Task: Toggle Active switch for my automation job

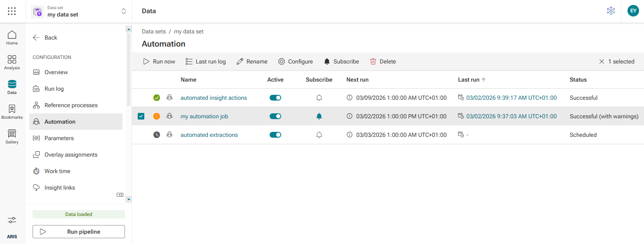Action: point(275,116)
